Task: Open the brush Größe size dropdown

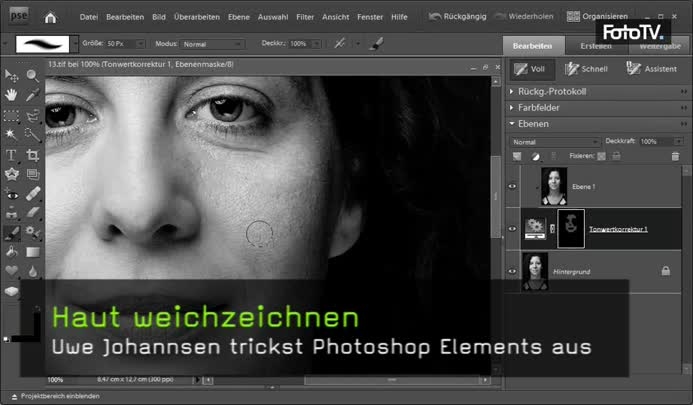Action: [x=140, y=44]
